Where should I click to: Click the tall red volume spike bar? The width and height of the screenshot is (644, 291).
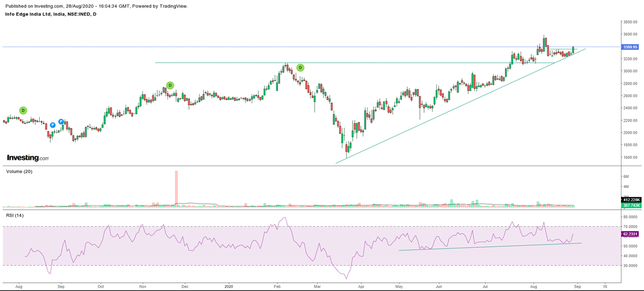tap(176, 188)
